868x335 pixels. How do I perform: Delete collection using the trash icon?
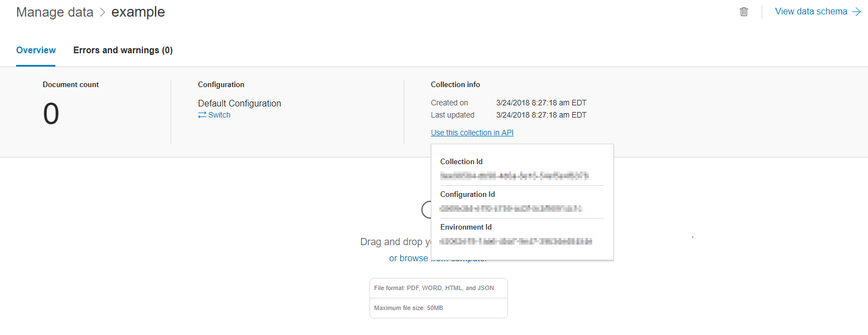[x=744, y=12]
